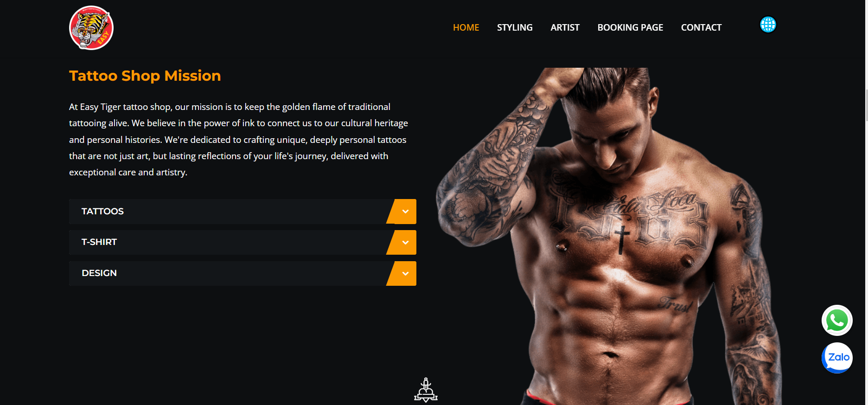The width and height of the screenshot is (868, 405).
Task: Expand the DESIGN accordion arrow
Action: (x=405, y=274)
